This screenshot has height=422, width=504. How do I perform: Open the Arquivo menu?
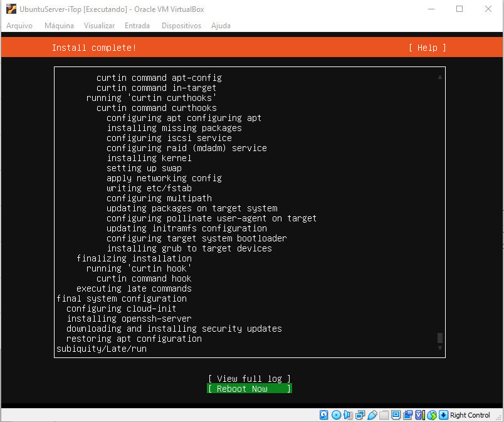(x=19, y=26)
